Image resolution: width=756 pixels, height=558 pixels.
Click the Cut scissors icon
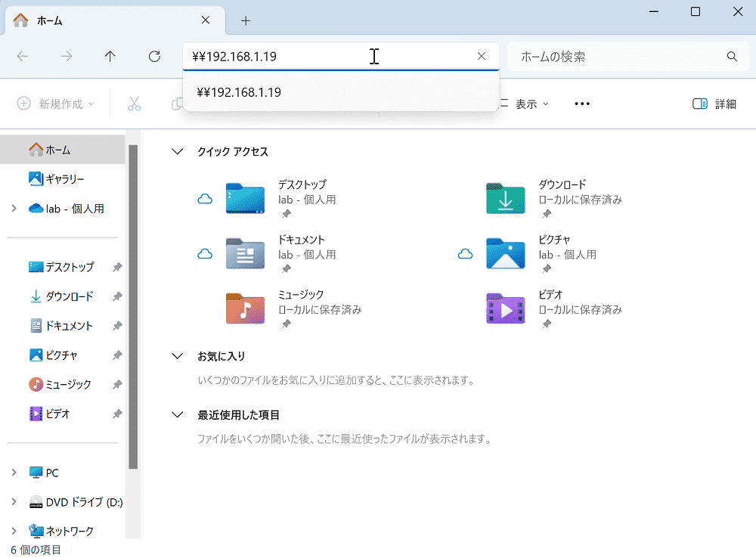tap(134, 104)
